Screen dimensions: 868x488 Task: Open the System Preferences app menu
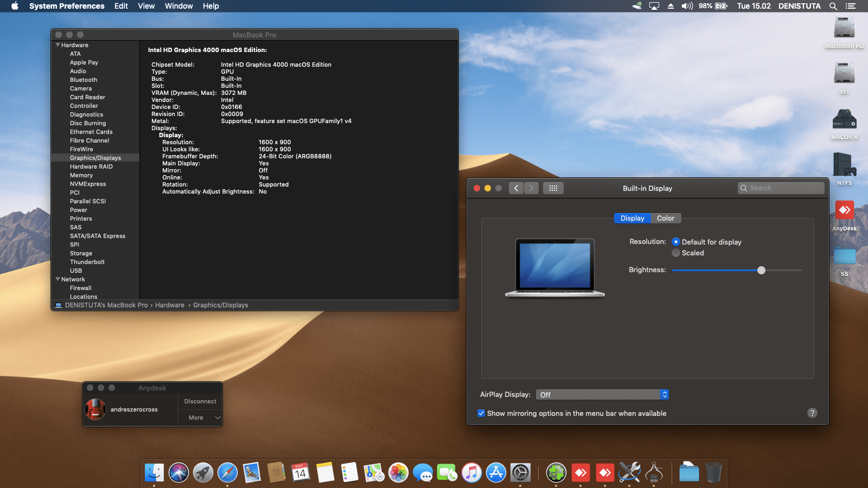[67, 6]
